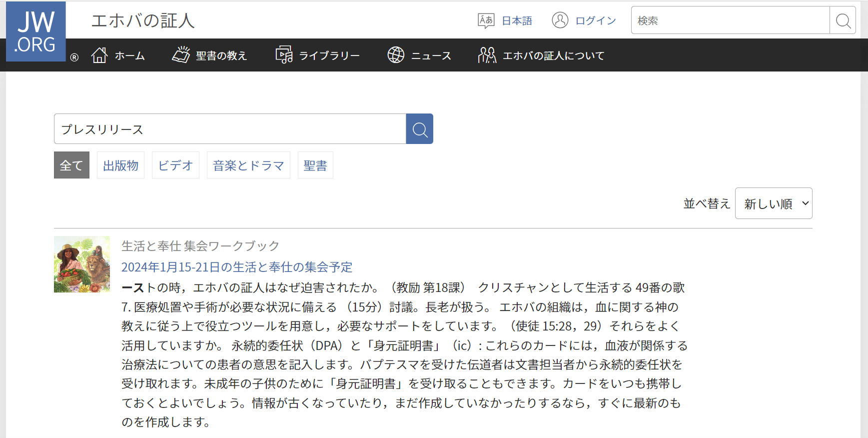Focus the top 検索 search field
This screenshot has height=438, width=868.
point(730,20)
